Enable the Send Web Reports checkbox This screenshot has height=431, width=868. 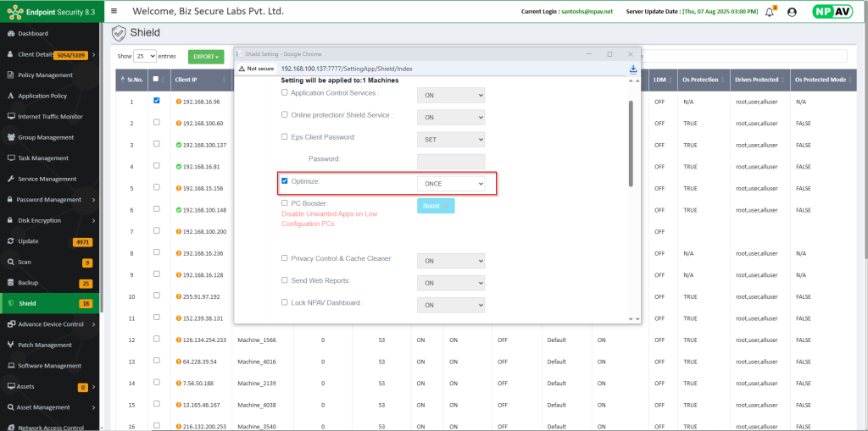[x=285, y=280]
